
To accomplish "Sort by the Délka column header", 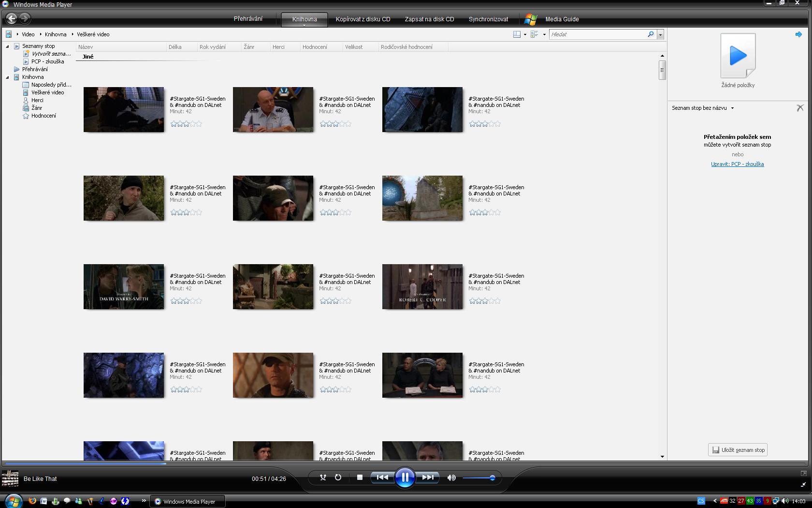I will [181, 47].
